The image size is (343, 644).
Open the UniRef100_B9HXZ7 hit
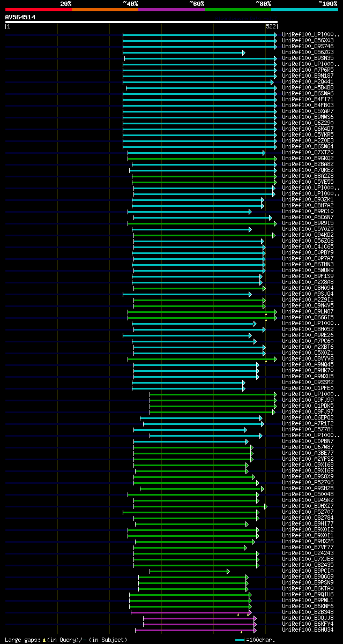(x=308, y=506)
